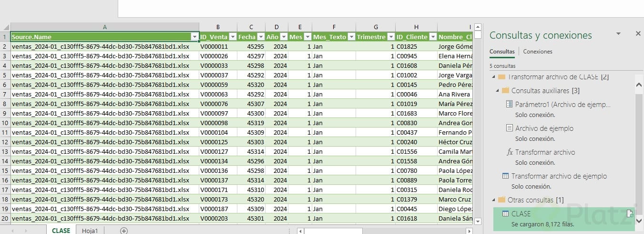Click the table icon of Transformar archivo de ejemplo
Viewport: 644px width, 234px height.
(505, 176)
